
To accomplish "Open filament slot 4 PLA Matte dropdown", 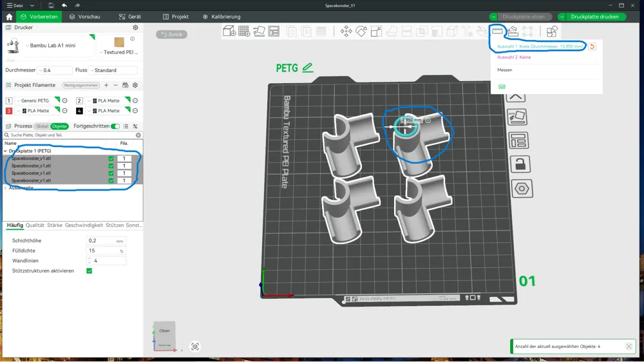I will [x=108, y=111].
